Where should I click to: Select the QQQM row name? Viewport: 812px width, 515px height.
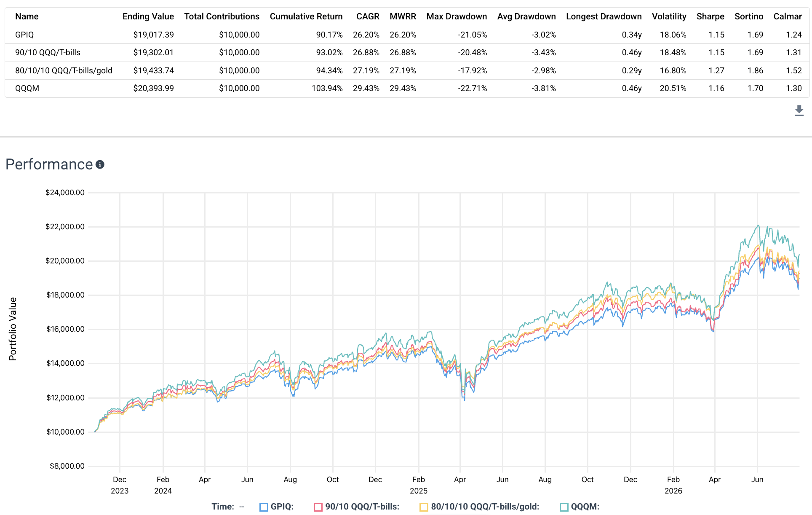tap(27, 88)
